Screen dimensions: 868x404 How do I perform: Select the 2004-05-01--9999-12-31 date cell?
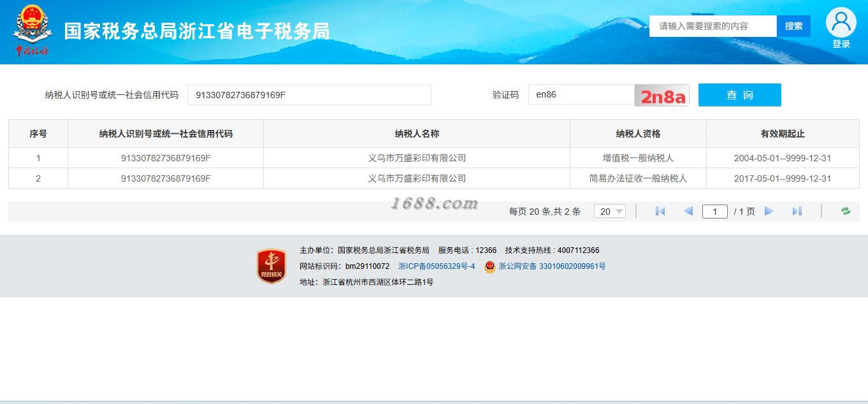783,158
